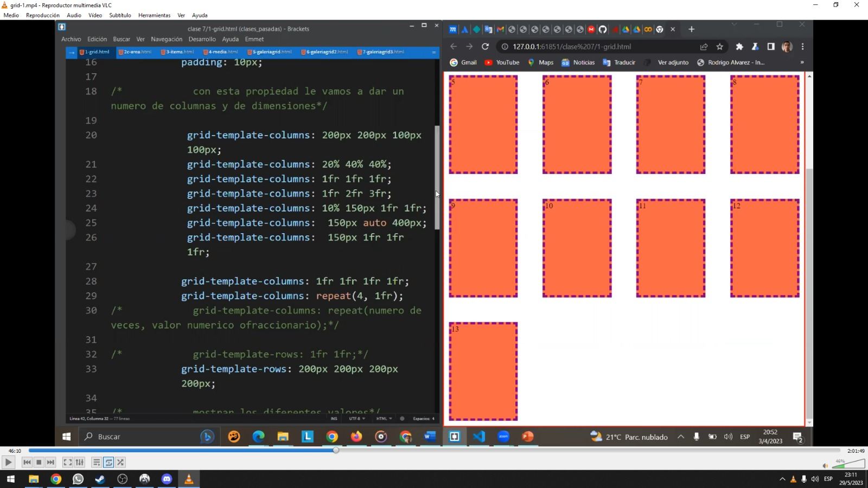Click the Previous media button
Viewport: 868px width, 488px height.
(x=27, y=463)
